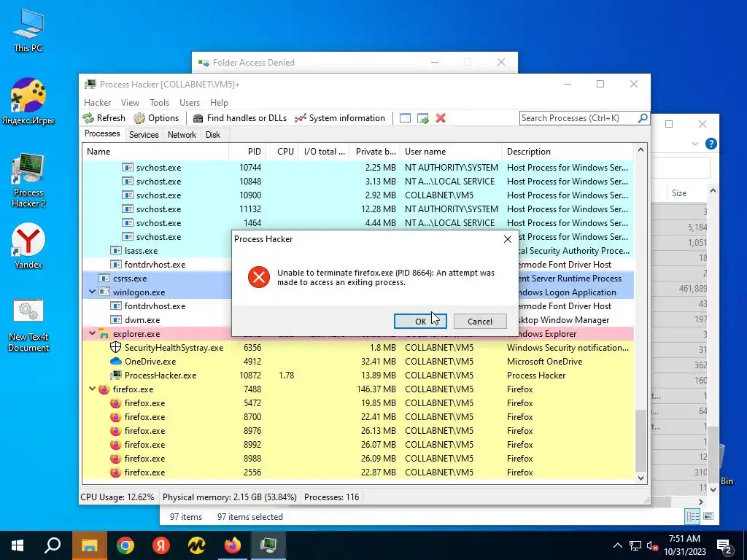Open File Explorer from the taskbar
This screenshot has width=747, height=560.
[90, 545]
